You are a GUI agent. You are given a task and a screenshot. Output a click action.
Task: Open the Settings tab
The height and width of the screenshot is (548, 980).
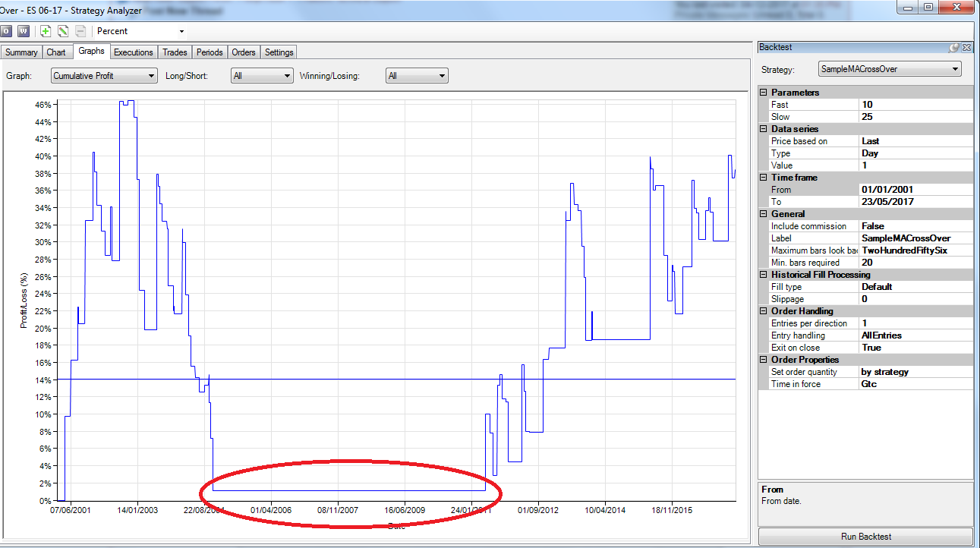(x=279, y=52)
